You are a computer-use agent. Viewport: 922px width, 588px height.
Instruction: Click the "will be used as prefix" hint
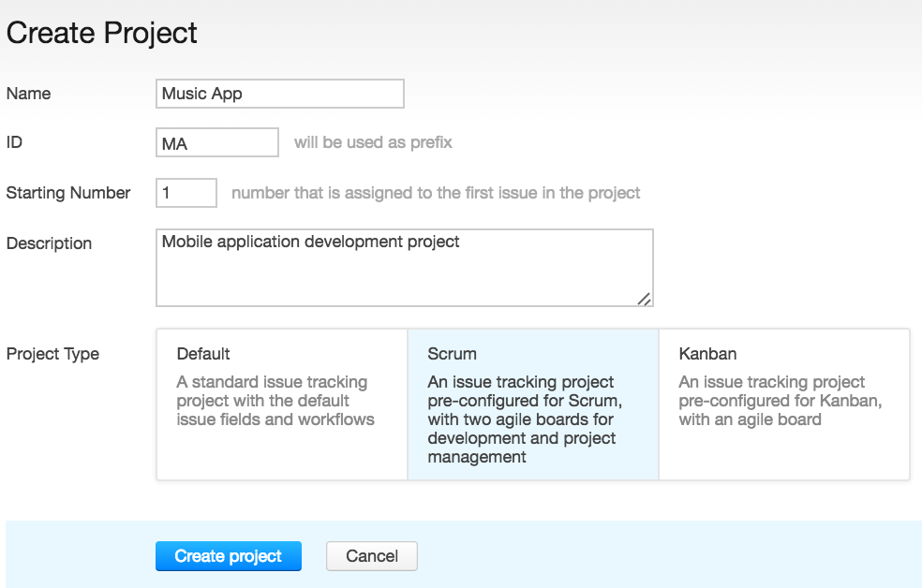pos(372,141)
